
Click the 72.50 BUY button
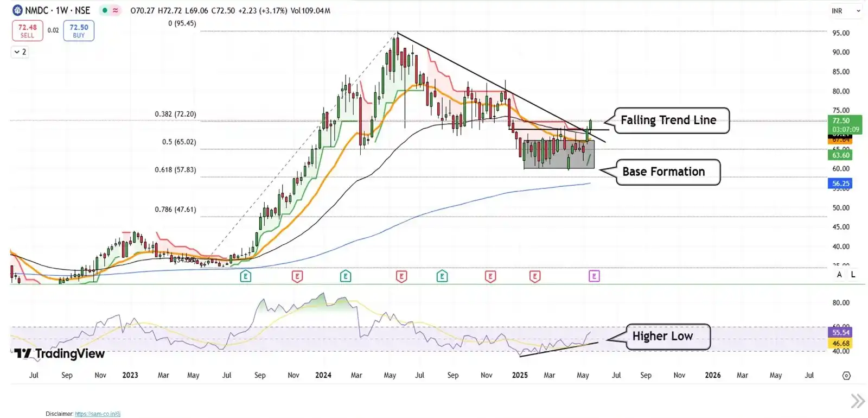click(79, 31)
